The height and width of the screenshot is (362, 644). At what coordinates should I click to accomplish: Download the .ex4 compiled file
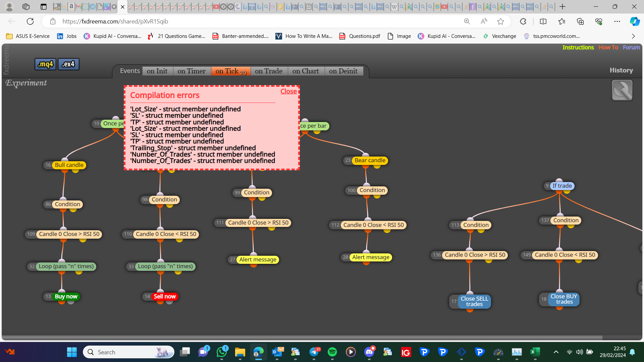coord(68,64)
